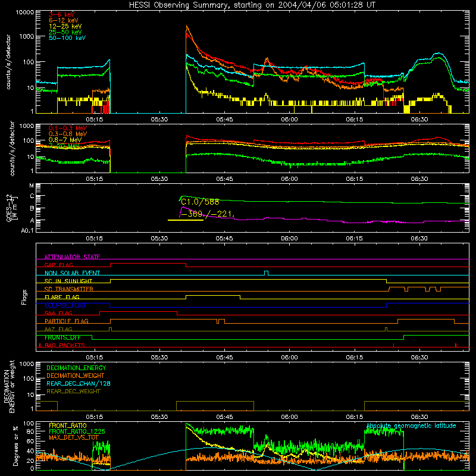The width and height of the screenshot is (476, 476).
Task: Click the cyan 50-100 keV bump near 06:33
Action: click(x=438, y=54)
